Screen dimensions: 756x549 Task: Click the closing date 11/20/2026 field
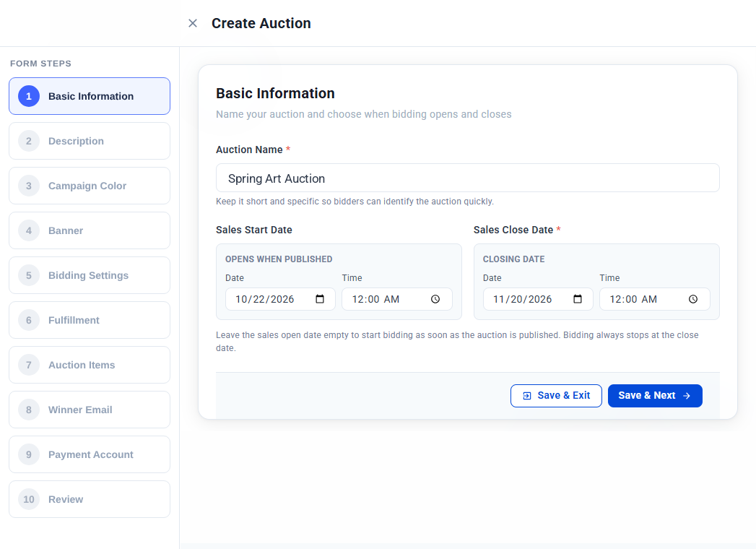coord(538,299)
